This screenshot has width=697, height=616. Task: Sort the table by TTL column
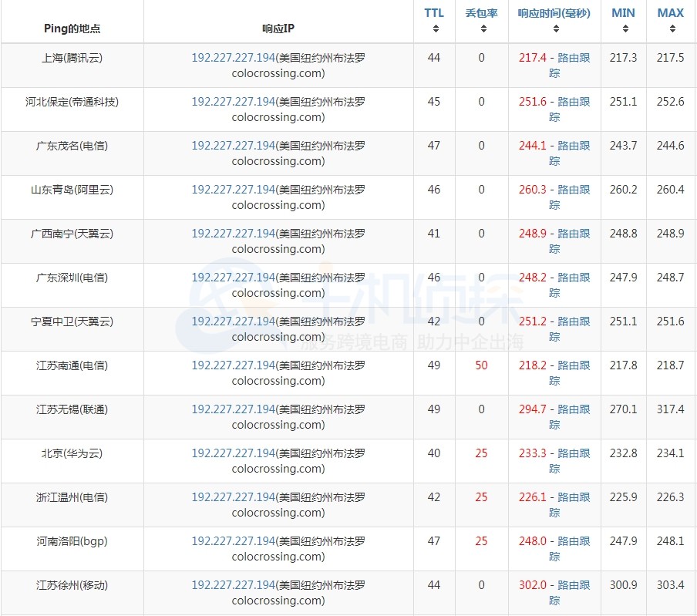pos(434,21)
